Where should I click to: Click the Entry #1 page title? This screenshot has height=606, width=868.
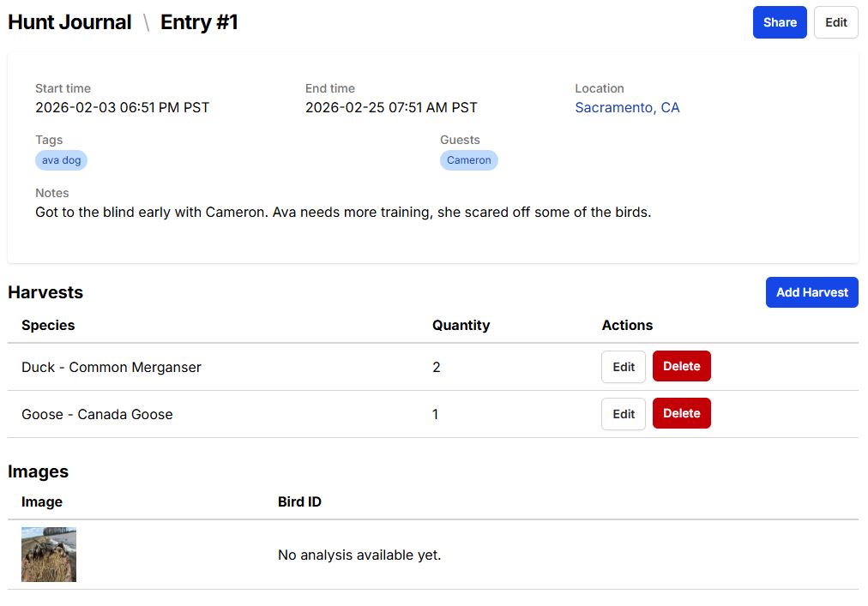[x=199, y=21]
